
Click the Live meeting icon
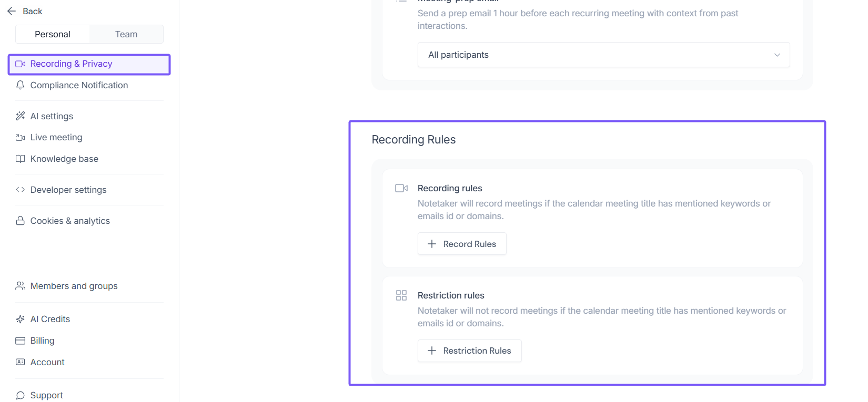pos(21,138)
